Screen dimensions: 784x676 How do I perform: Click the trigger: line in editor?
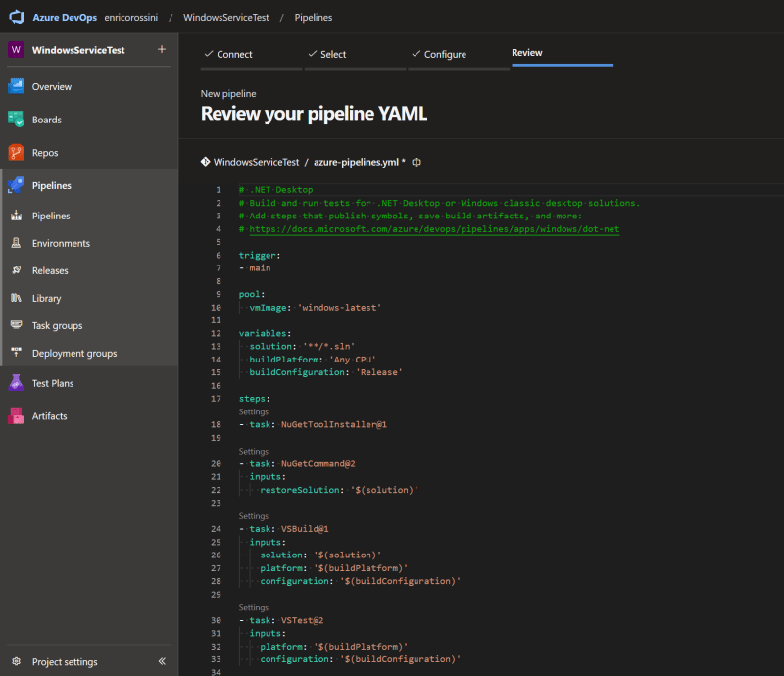[260, 255]
